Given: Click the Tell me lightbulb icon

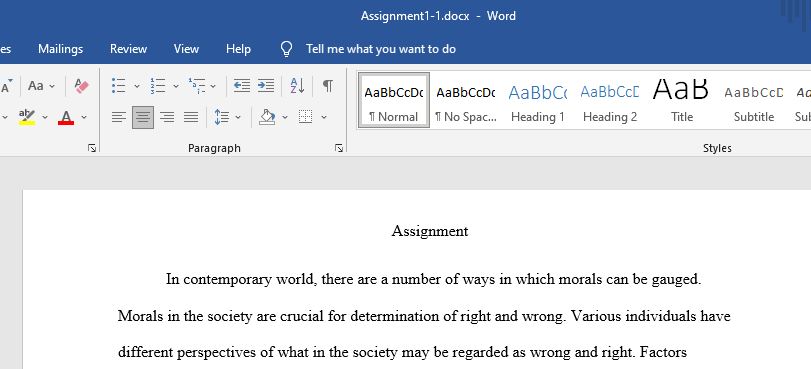Looking at the screenshot, I should coord(286,49).
